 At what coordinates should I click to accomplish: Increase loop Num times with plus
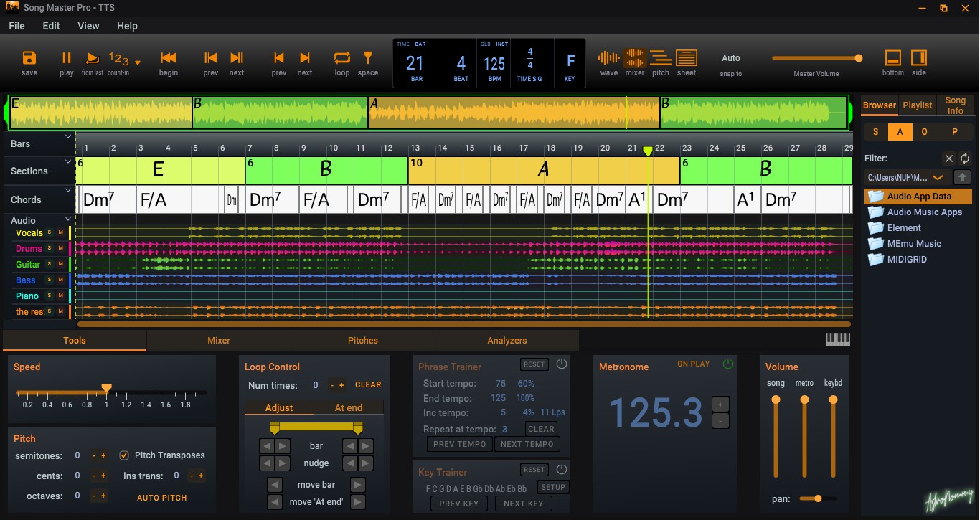click(x=341, y=385)
